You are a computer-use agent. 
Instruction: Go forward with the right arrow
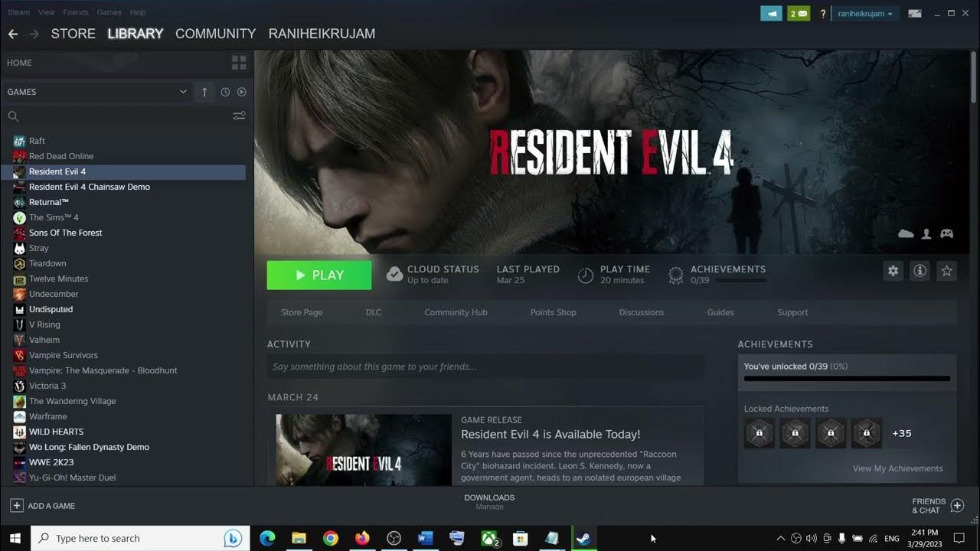34,34
